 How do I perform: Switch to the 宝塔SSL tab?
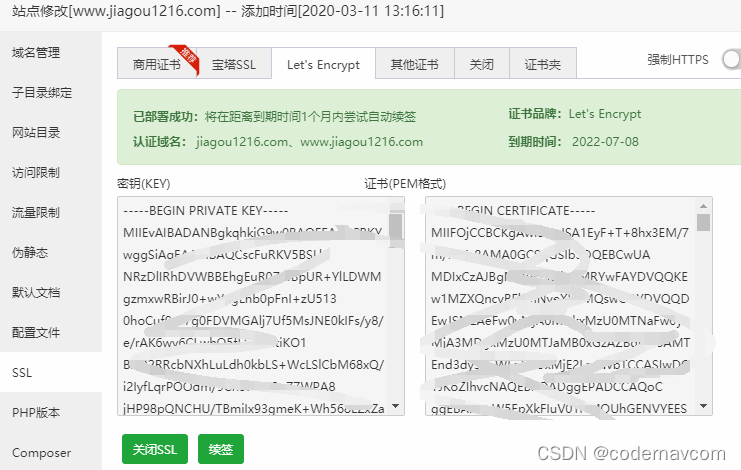234,64
